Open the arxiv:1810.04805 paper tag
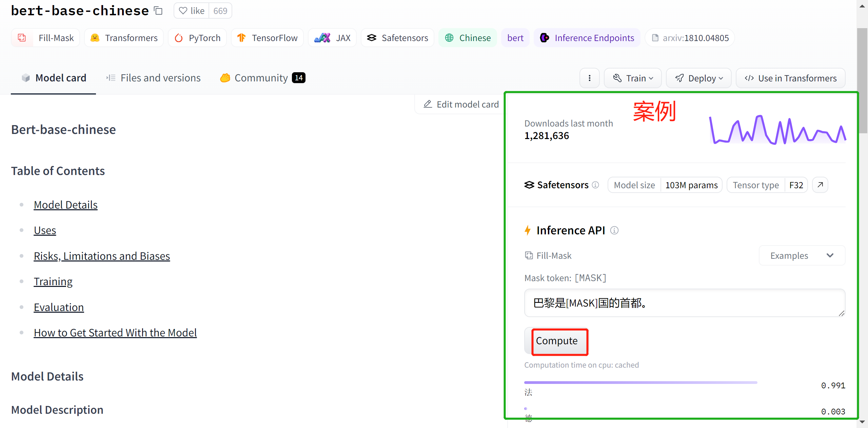 pyautogui.click(x=690, y=38)
